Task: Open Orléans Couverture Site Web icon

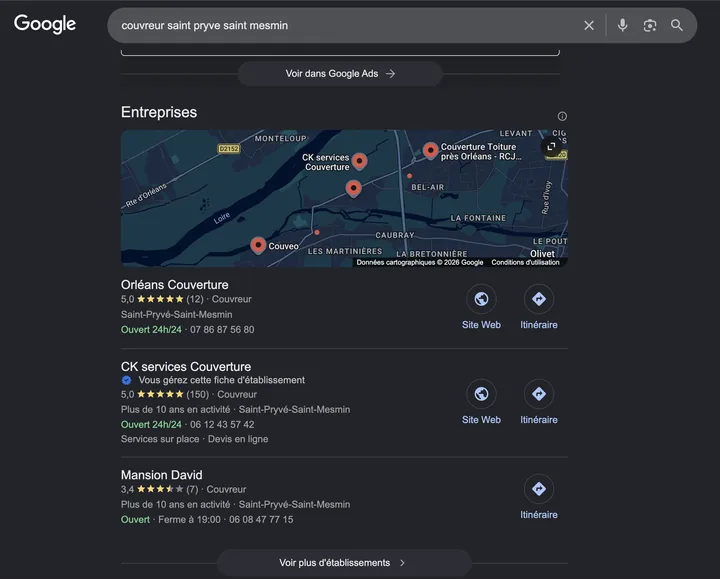Action: pyautogui.click(x=481, y=299)
